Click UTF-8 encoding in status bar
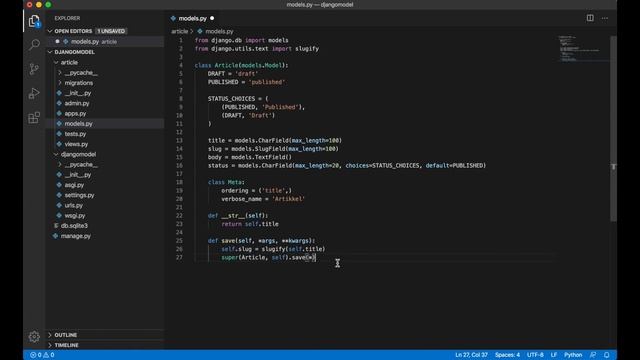This screenshot has width=640, height=360. coord(535,355)
